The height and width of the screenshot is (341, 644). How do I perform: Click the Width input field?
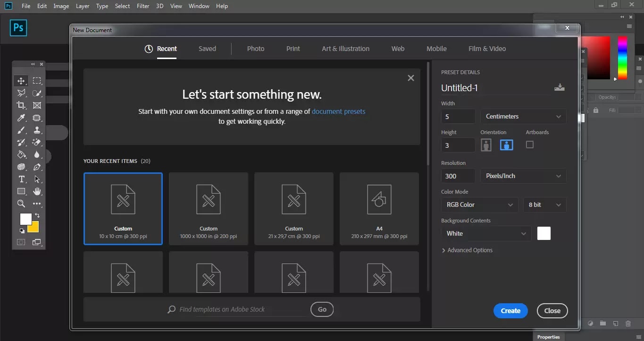[x=458, y=116]
